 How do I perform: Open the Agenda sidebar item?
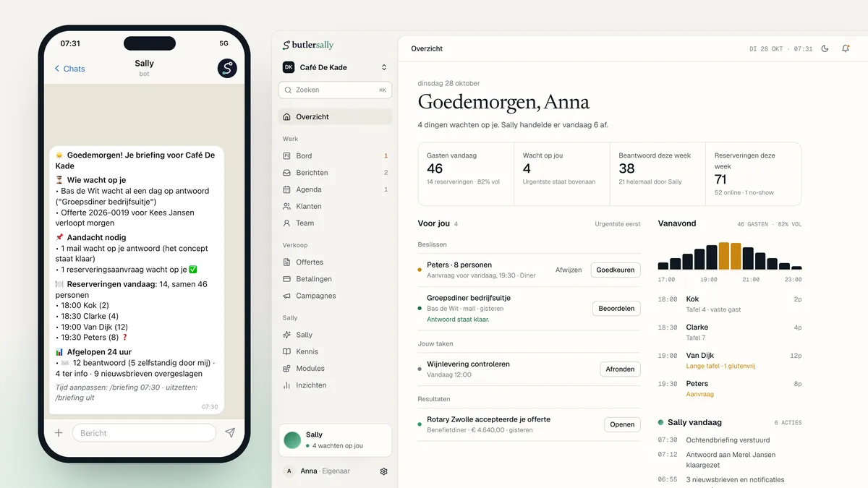335,189
